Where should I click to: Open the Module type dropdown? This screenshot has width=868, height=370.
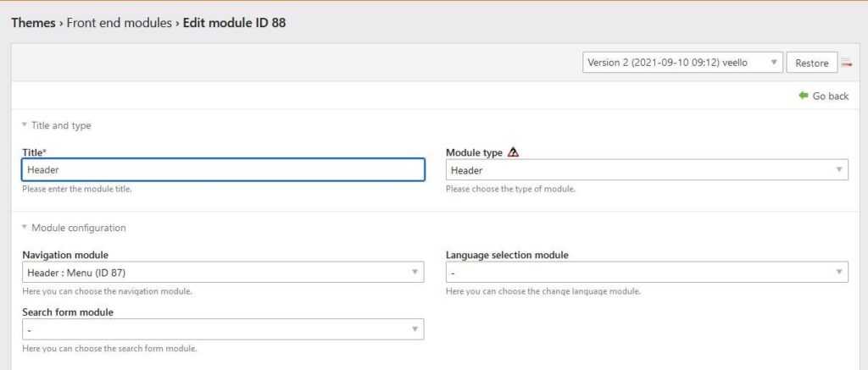647,170
